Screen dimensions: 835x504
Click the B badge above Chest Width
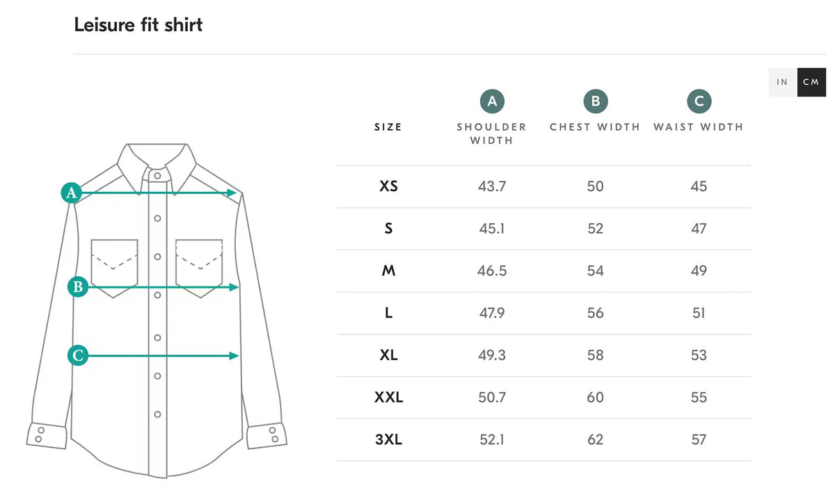(595, 101)
